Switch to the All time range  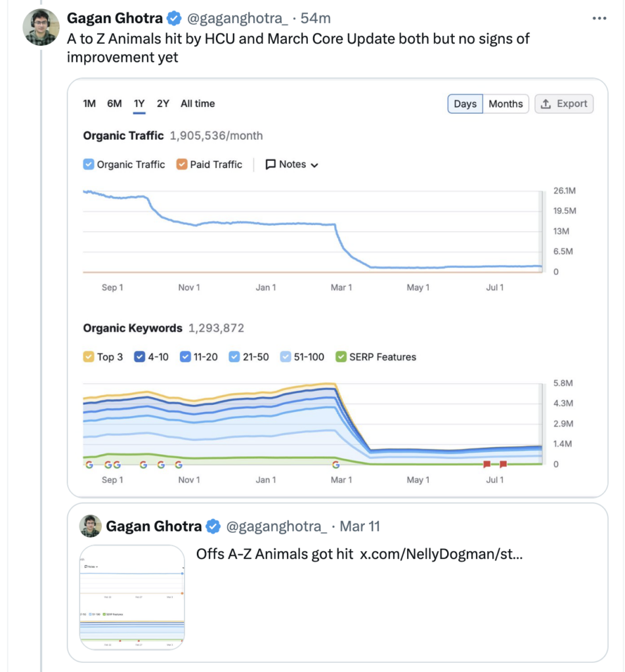tap(198, 104)
